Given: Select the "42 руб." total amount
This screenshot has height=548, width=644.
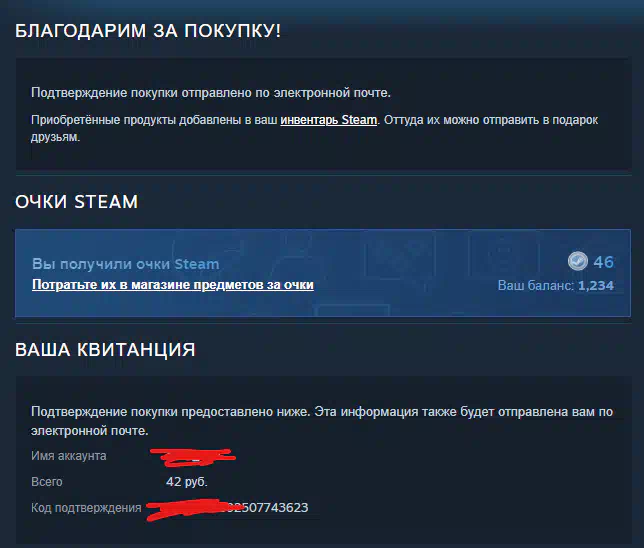Looking at the screenshot, I should 187,482.
